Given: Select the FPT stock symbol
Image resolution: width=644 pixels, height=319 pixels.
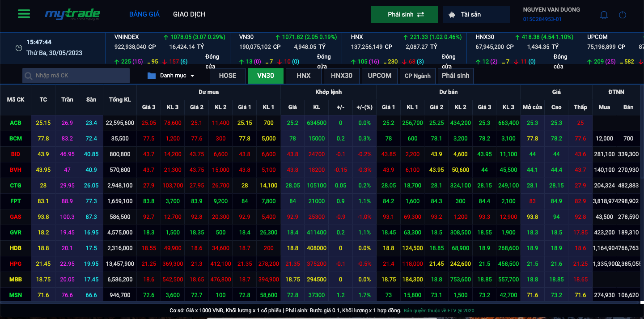Looking at the screenshot, I should pyautogui.click(x=16, y=201).
